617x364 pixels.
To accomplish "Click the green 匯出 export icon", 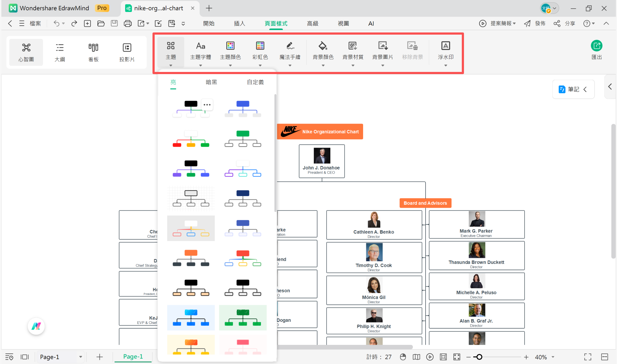I will (x=596, y=46).
